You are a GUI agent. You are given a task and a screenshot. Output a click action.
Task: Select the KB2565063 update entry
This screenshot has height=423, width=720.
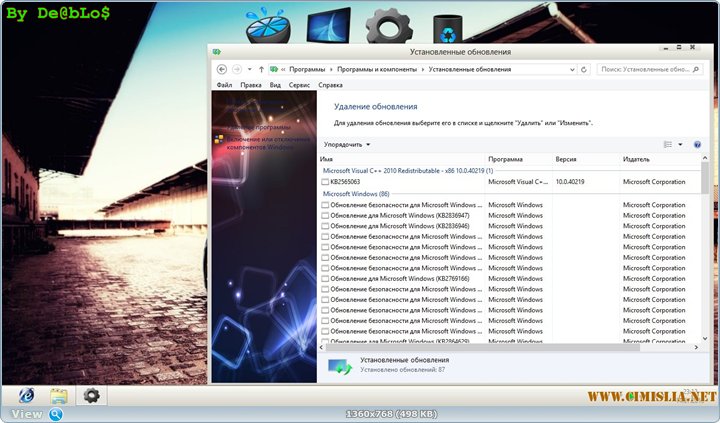tap(345, 182)
